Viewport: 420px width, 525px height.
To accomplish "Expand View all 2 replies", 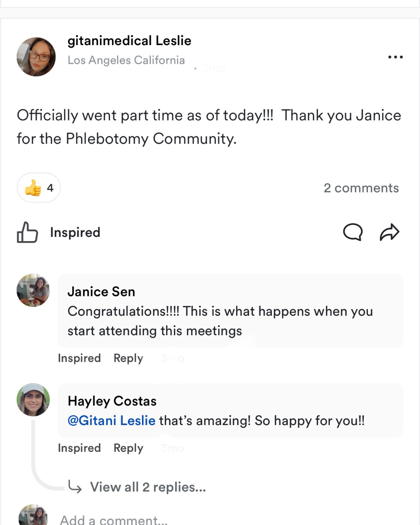I will click(x=148, y=487).
